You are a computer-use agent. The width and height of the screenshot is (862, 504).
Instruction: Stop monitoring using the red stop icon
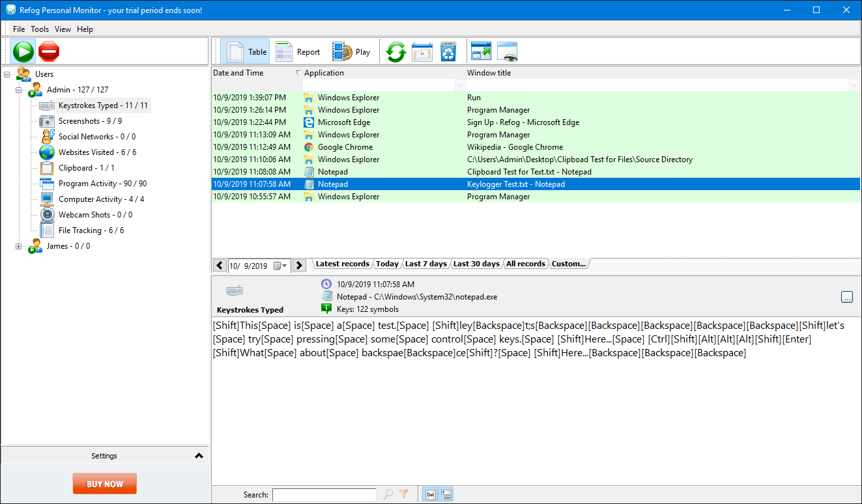click(x=48, y=51)
